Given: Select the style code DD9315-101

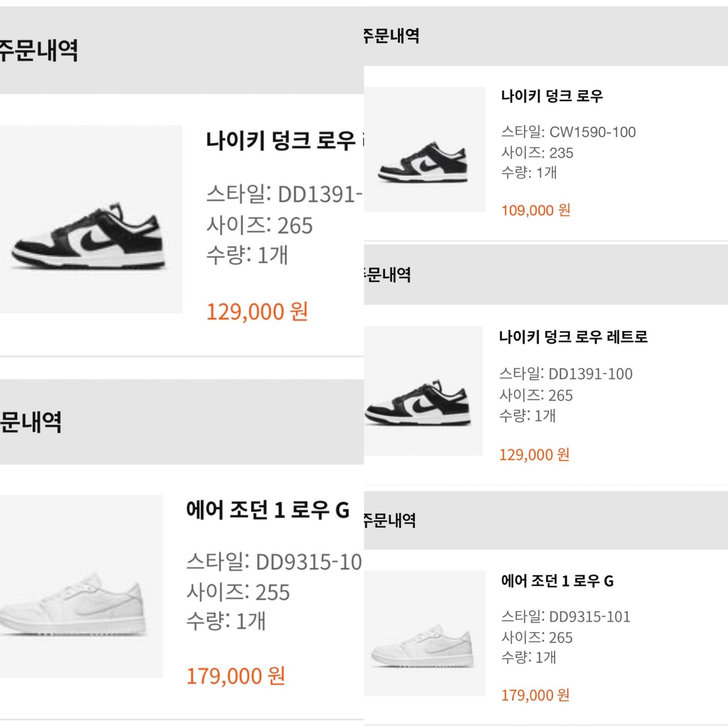Looking at the screenshot, I should point(590,617).
